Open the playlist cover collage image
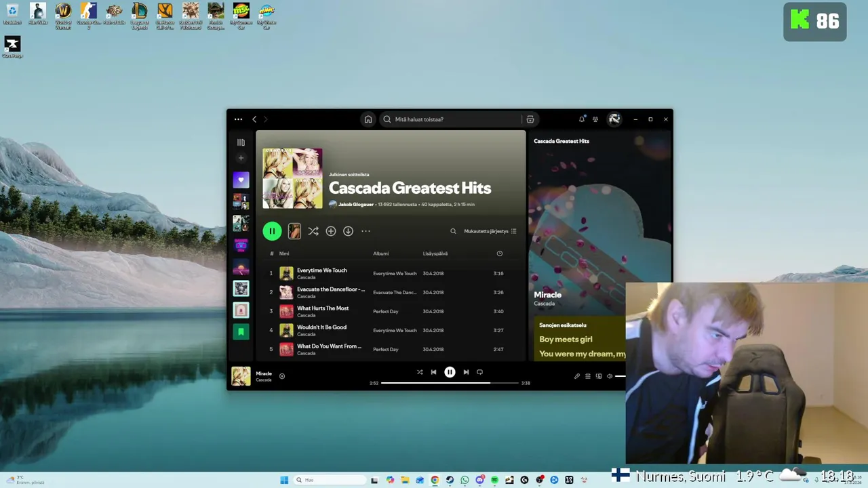The width and height of the screenshot is (868, 488). pyautogui.click(x=292, y=179)
